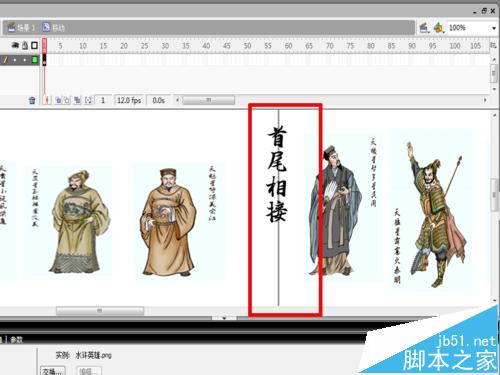Click timeline scroll left arrow

tap(177, 100)
